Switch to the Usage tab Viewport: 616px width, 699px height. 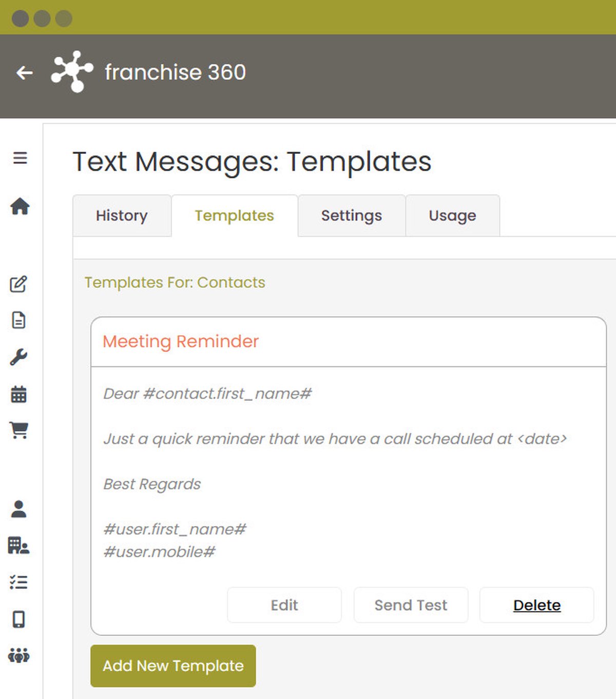(452, 216)
